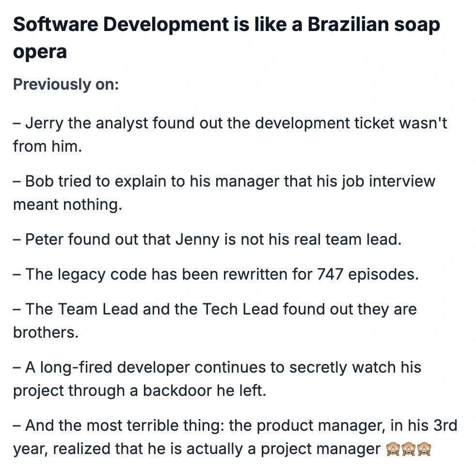Screen dimensions: 476x471
Task: Click the words "meant nothing."
Action: coord(67,204)
